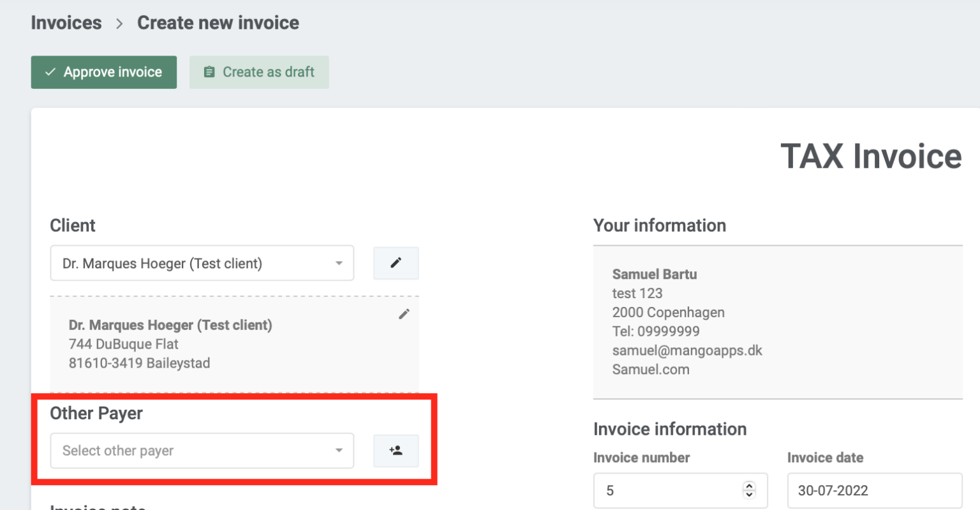Adjust invoice number using the stepper control
Image resolution: width=980 pixels, height=510 pixels.
pyautogui.click(x=748, y=490)
